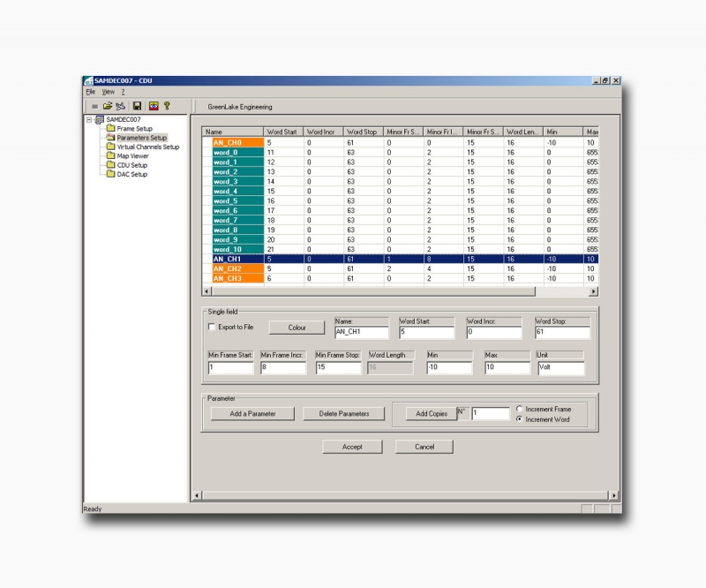The width and height of the screenshot is (706, 588).
Task: Select CDU Setup in the tree
Action: pos(132,165)
